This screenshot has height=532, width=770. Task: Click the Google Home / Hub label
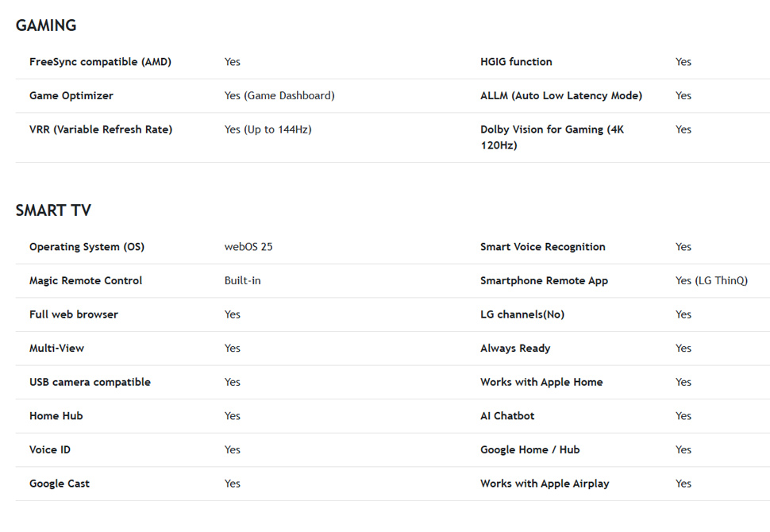tap(529, 450)
